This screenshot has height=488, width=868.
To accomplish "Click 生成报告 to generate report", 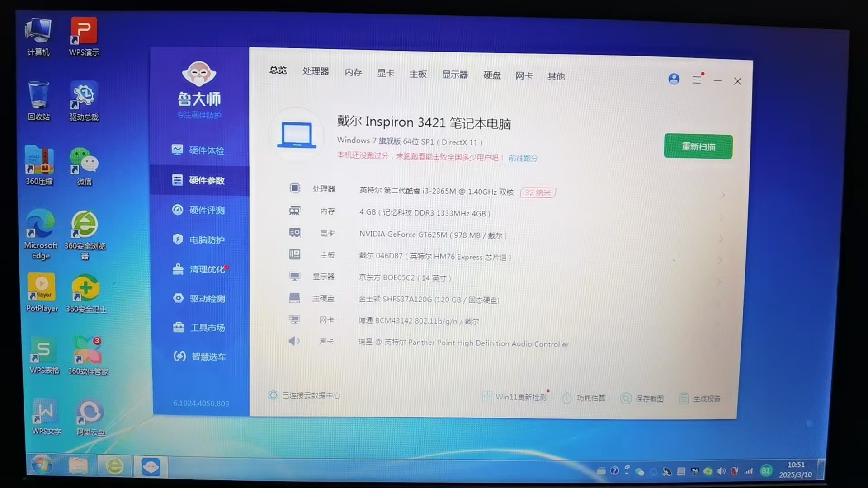I will point(700,399).
